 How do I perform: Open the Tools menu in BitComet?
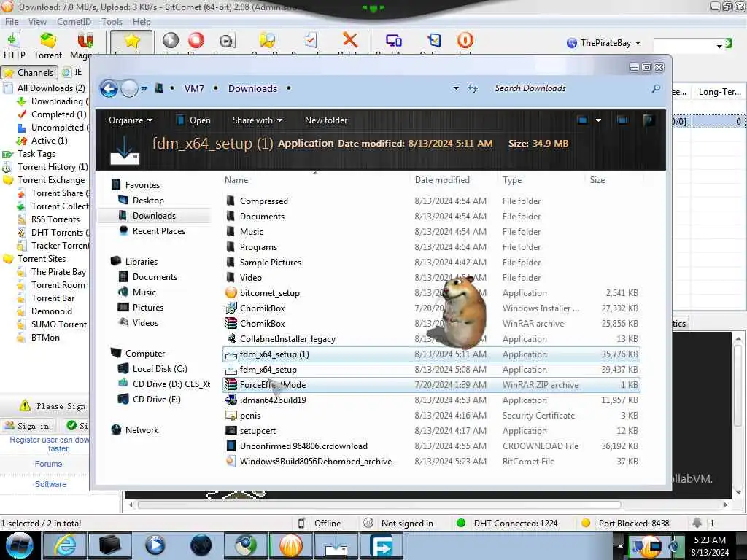click(x=112, y=21)
